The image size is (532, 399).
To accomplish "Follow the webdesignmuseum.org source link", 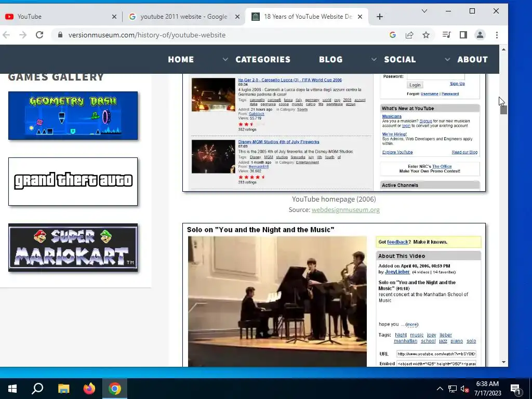I will [345, 210].
